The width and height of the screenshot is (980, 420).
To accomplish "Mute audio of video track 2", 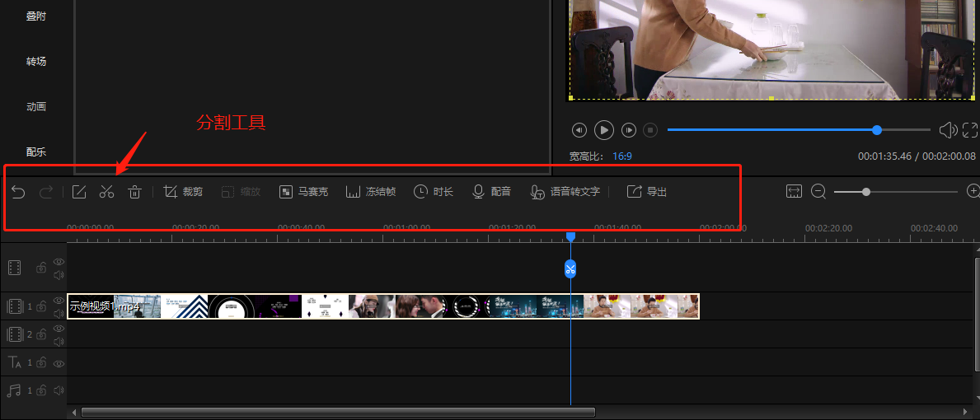I will (x=59, y=341).
